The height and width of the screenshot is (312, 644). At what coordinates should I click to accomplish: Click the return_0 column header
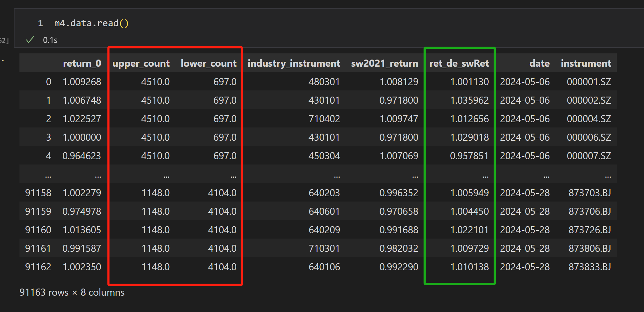click(x=82, y=63)
